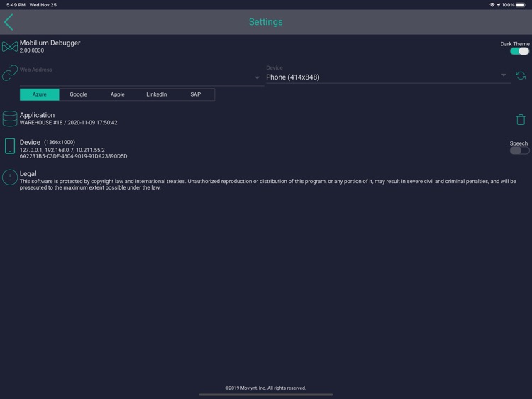Viewport: 532px width, 399px height.
Task: Tap the device IP addresses line
Action: coord(62,150)
